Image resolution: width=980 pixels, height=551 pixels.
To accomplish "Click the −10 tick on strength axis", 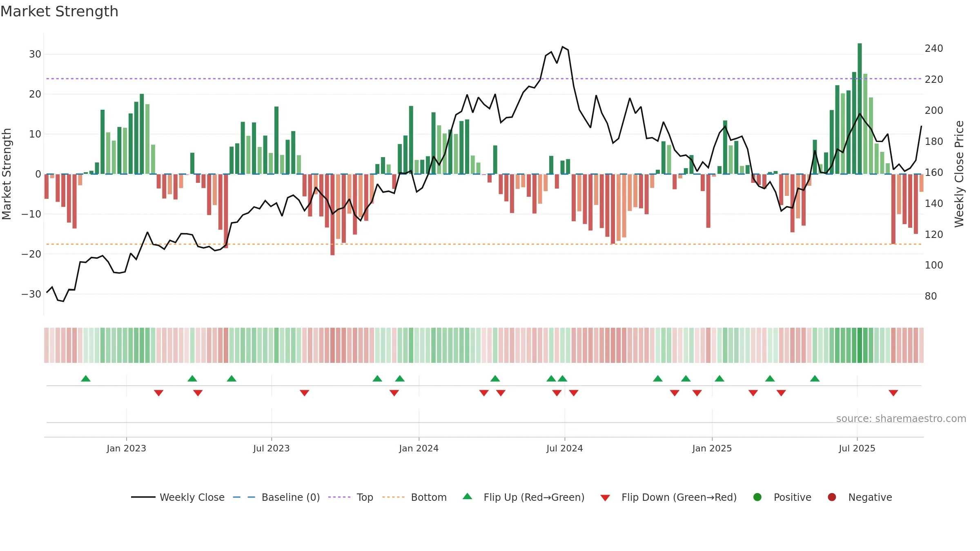I will [x=31, y=214].
